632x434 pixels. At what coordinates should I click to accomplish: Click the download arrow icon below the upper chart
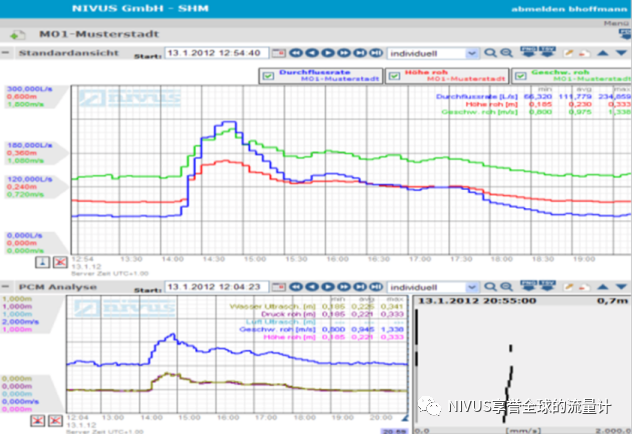43,261
